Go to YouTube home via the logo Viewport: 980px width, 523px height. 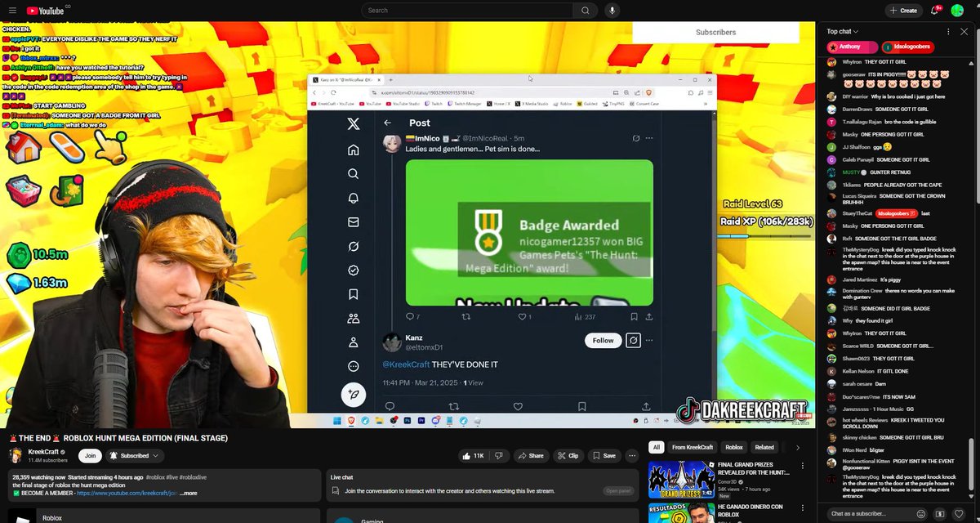pyautogui.click(x=45, y=11)
